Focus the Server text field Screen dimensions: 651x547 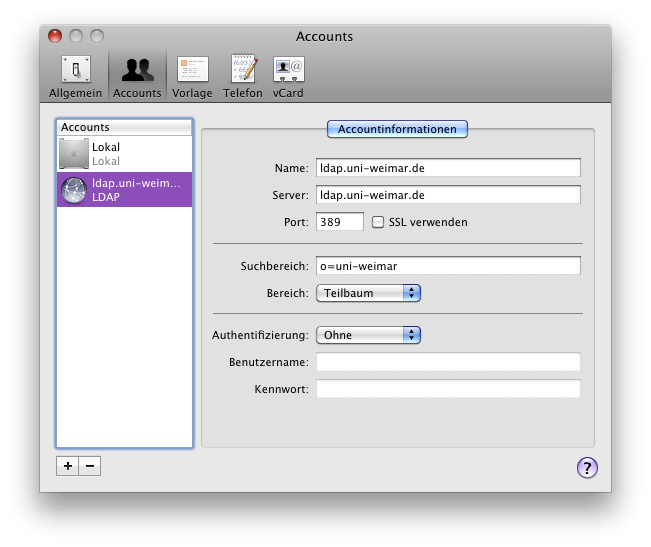click(448, 194)
